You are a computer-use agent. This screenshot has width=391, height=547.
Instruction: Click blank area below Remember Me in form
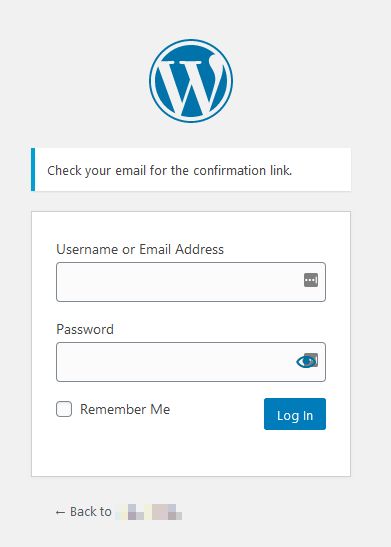click(191, 454)
